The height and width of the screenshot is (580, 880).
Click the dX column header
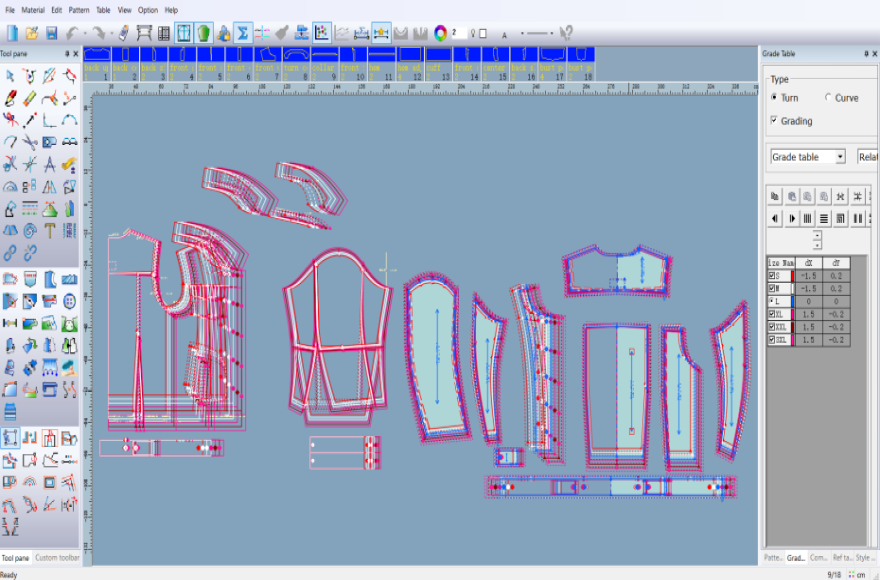pyautogui.click(x=807, y=262)
